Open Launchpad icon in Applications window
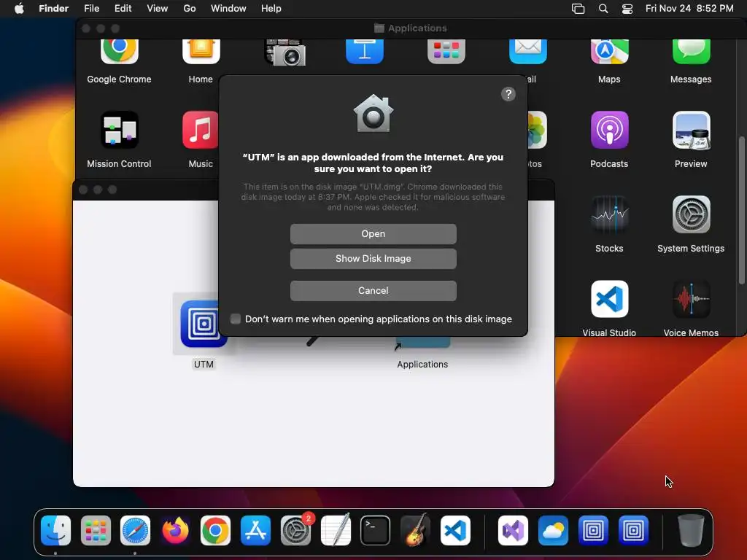The width and height of the screenshot is (747, 560). click(x=446, y=52)
